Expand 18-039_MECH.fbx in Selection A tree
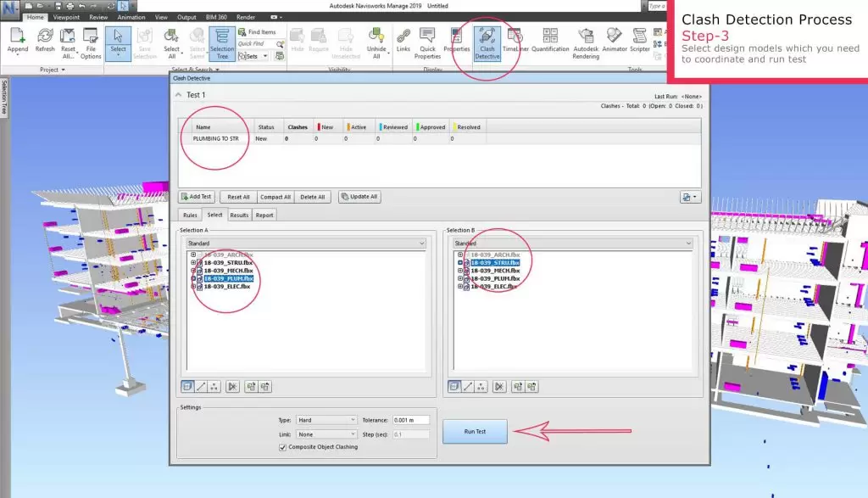This screenshot has width=868, height=498. pos(193,271)
